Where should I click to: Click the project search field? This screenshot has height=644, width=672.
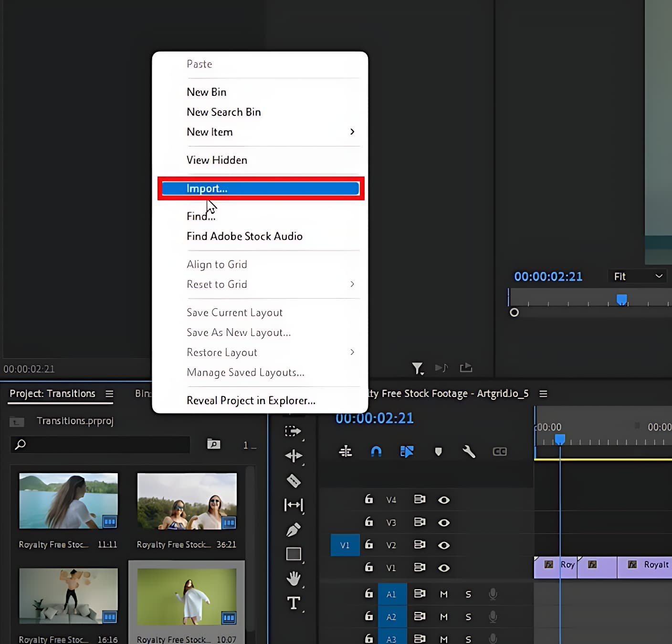click(105, 445)
